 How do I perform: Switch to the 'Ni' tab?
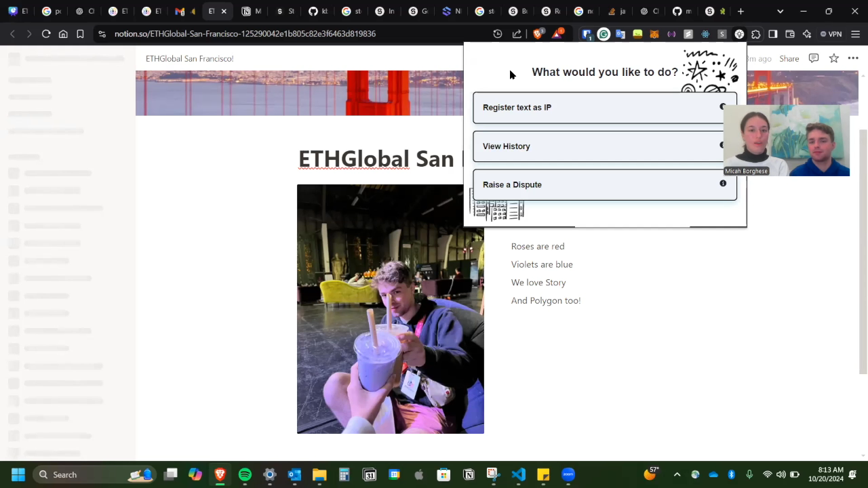(451, 12)
